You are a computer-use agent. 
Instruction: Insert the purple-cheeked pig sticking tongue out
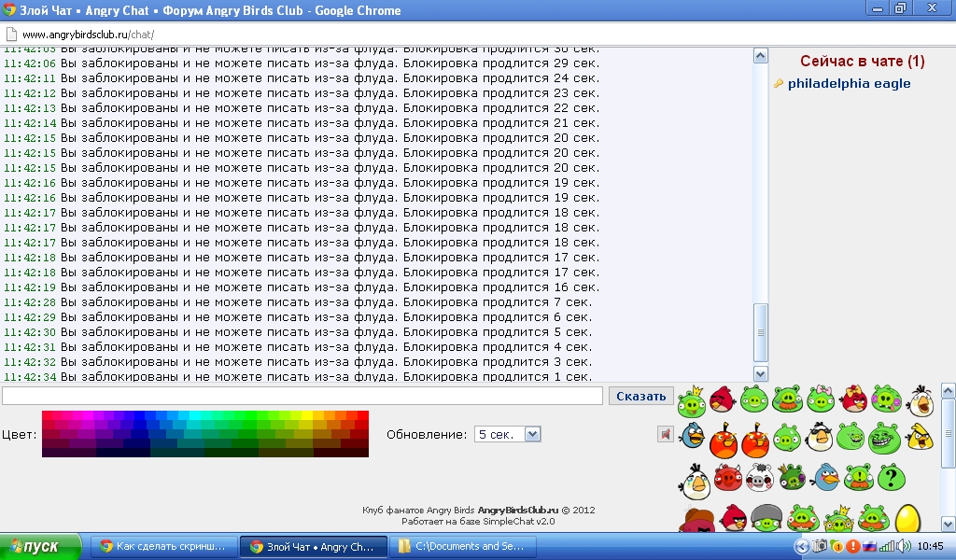[887, 399]
